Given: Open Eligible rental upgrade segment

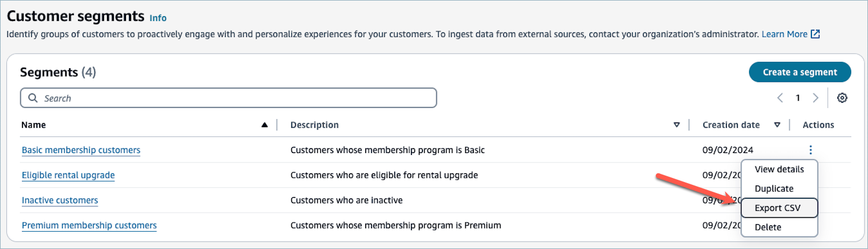Looking at the screenshot, I should pos(68,175).
